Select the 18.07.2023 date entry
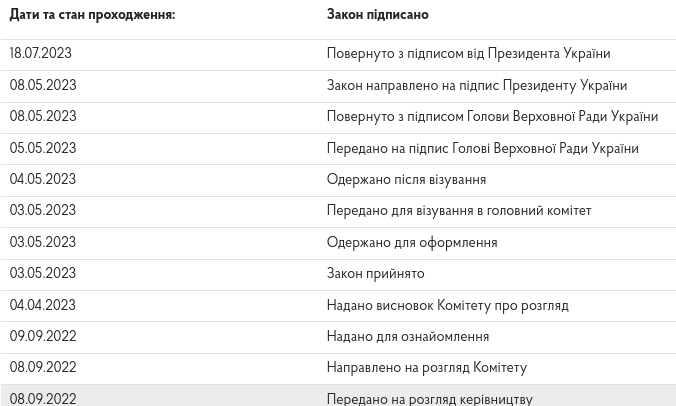The height and width of the screenshot is (406, 676). coord(41,54)
